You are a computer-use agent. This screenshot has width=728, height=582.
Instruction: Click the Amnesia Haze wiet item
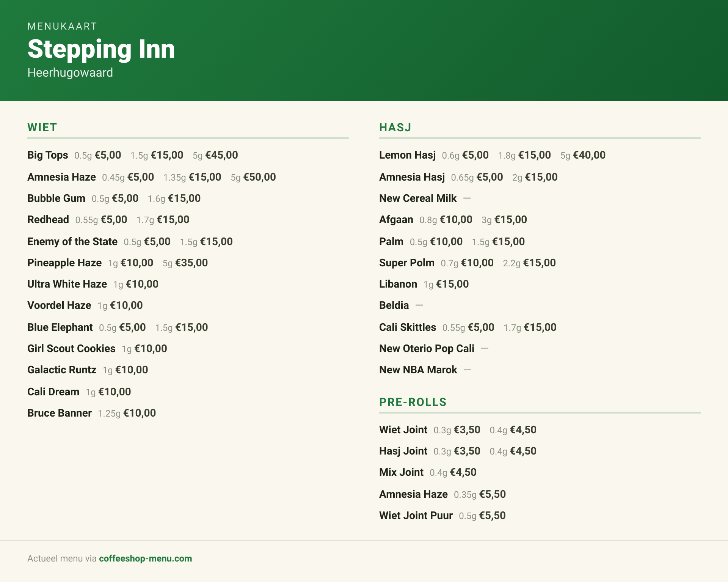click(61, 177)
